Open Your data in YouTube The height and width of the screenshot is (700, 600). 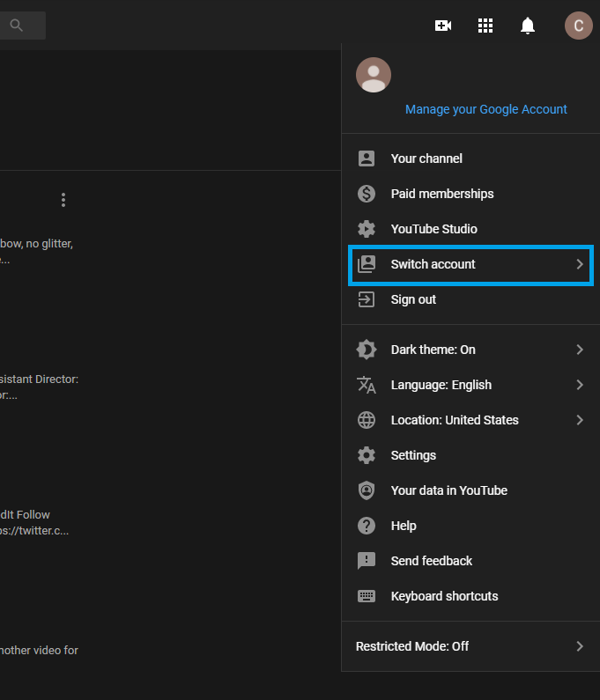point(470,490)
